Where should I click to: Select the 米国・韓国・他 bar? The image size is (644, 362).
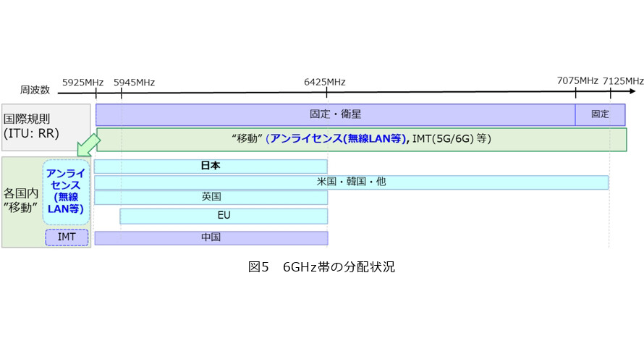(351, 182)
